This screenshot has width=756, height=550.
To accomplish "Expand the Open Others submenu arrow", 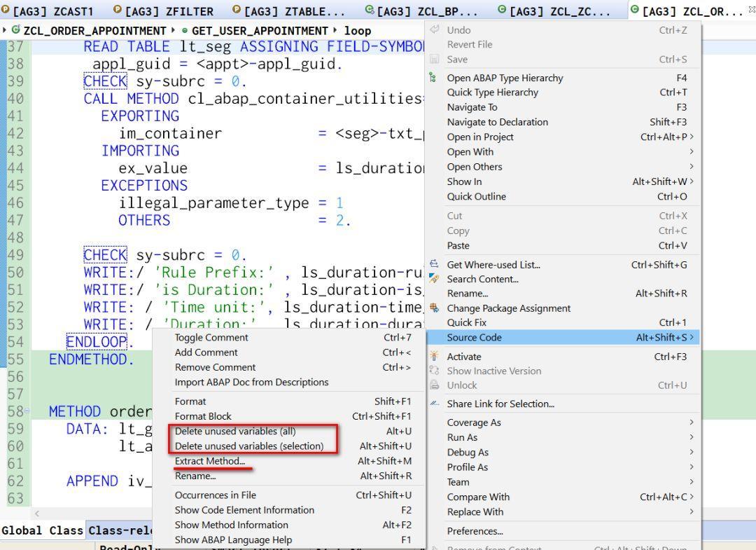I will pos(692,167).
